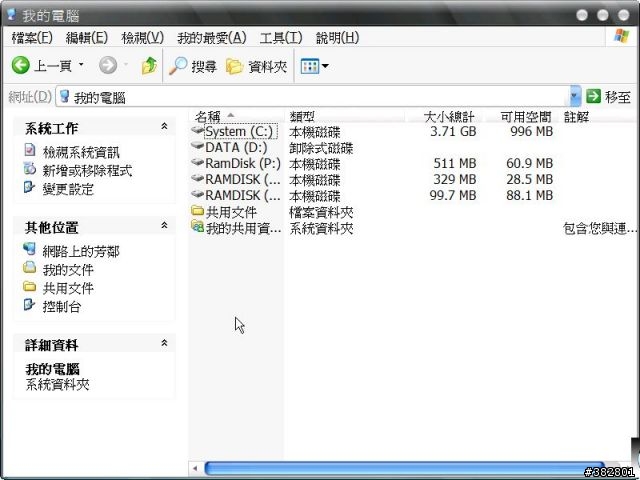Viewport: 640px width, 480px height.
Task: Open 我的文件 link in sidebar
Action: tap(68, 269)
